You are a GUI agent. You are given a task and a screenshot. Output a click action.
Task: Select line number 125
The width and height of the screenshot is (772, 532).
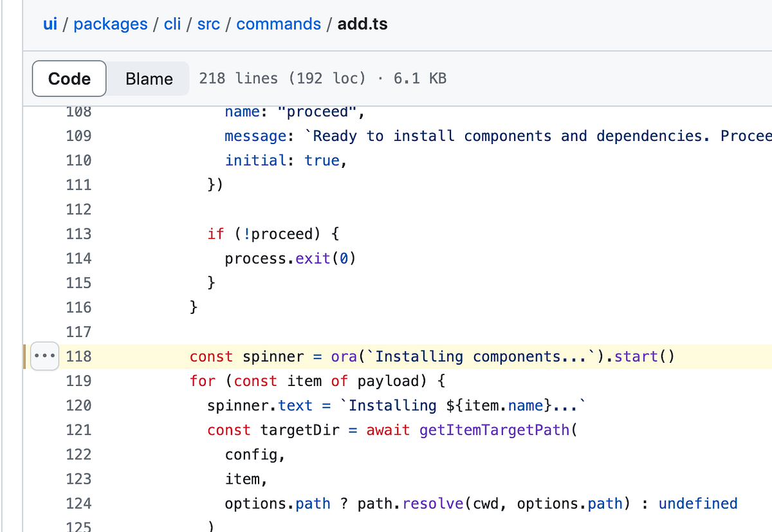[x=78, y=526]
